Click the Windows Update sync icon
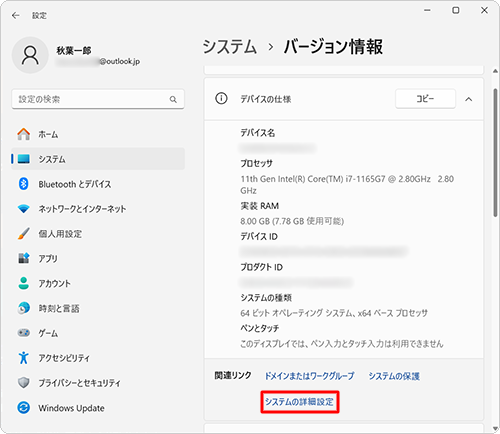The image size is (500, 434). pyautogui.click(x=24, y=408)
